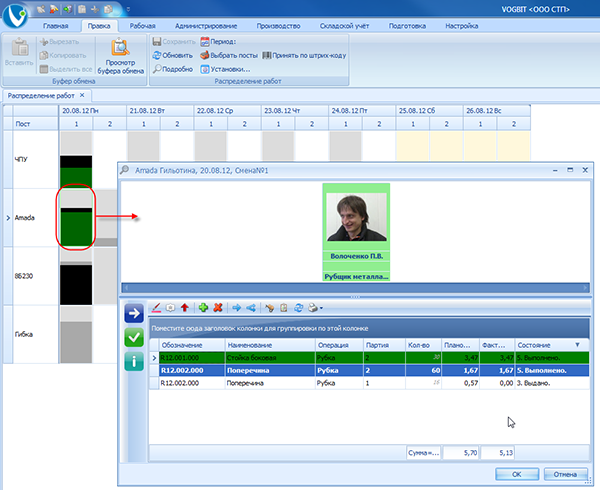Select the green Amada shift cell

[76, 217]
